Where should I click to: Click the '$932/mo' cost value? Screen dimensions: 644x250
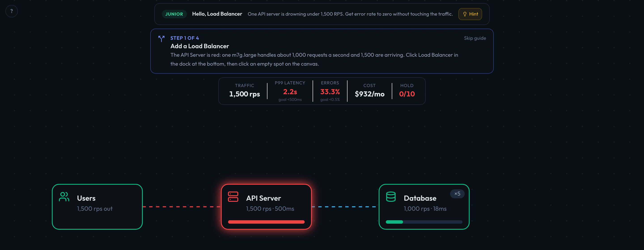point(369,94)
